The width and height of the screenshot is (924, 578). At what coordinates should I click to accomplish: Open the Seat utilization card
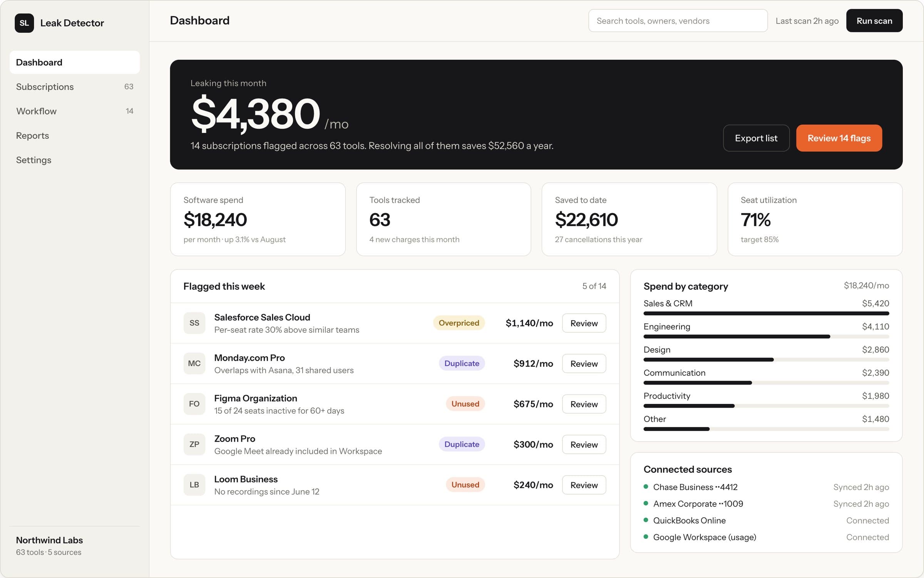(815, 219)
